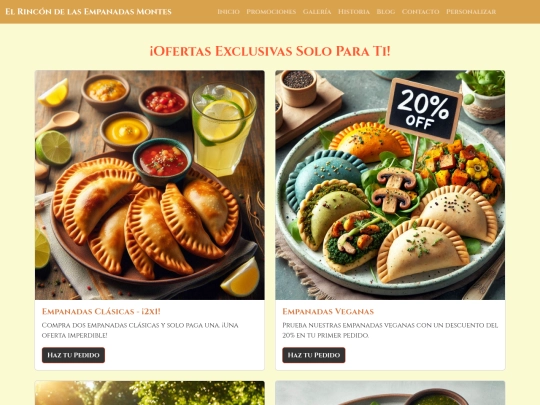Open the Blog section
The width and height of the screenshot is (540, 405).
point(386,12)
